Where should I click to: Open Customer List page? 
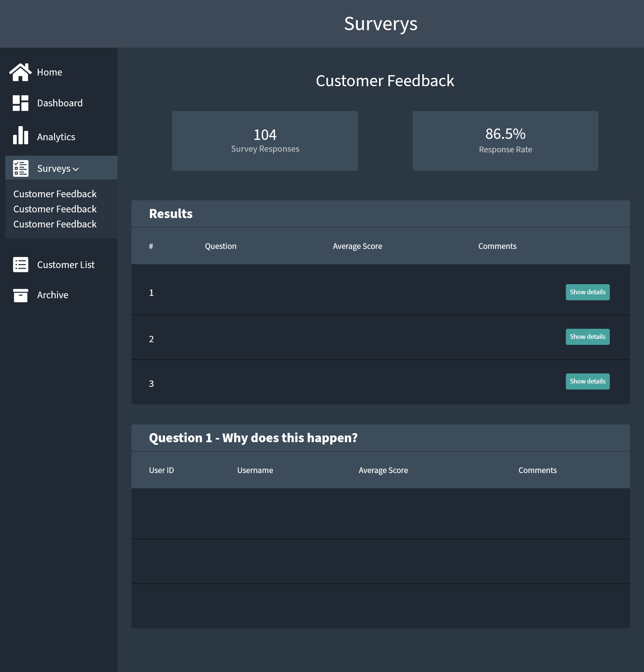[66, 265]
